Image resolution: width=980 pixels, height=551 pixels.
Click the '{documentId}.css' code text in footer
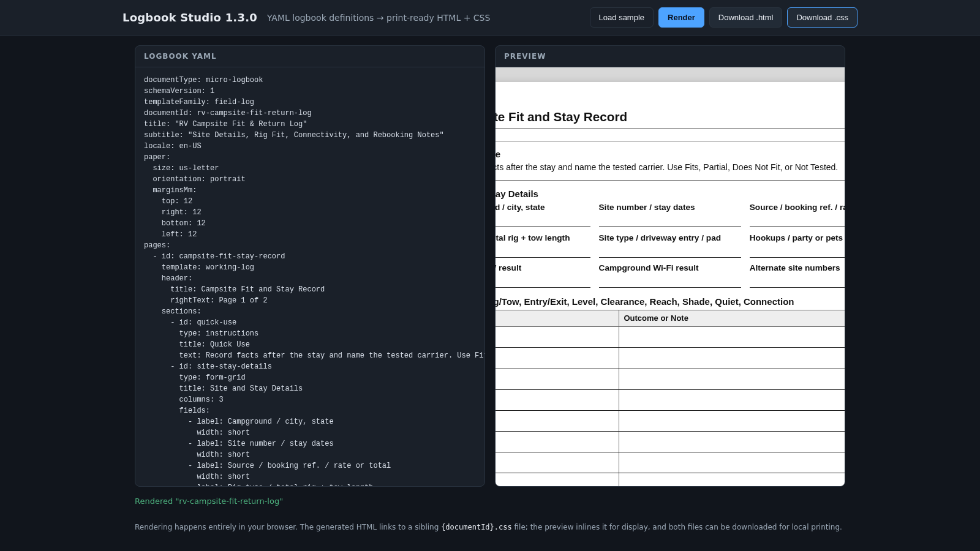coord(477,527)
